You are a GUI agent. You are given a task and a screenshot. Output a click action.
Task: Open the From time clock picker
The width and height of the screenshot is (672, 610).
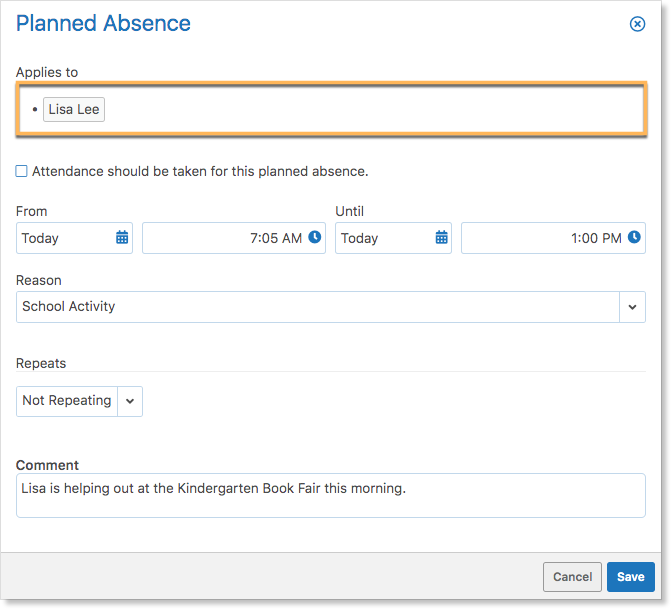point(315,237)
